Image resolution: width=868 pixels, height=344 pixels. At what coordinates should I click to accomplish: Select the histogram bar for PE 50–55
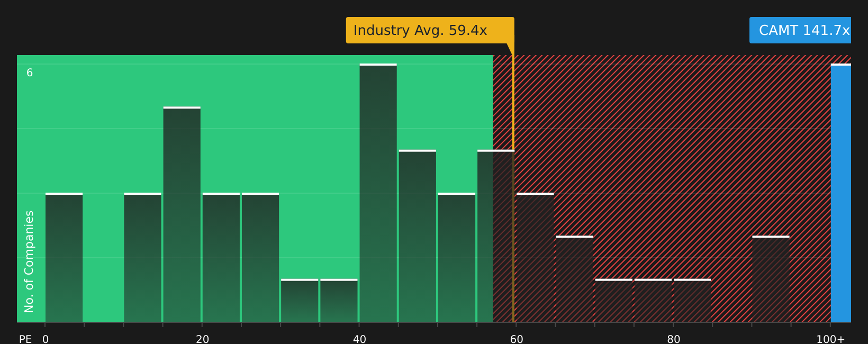[457, 258]
